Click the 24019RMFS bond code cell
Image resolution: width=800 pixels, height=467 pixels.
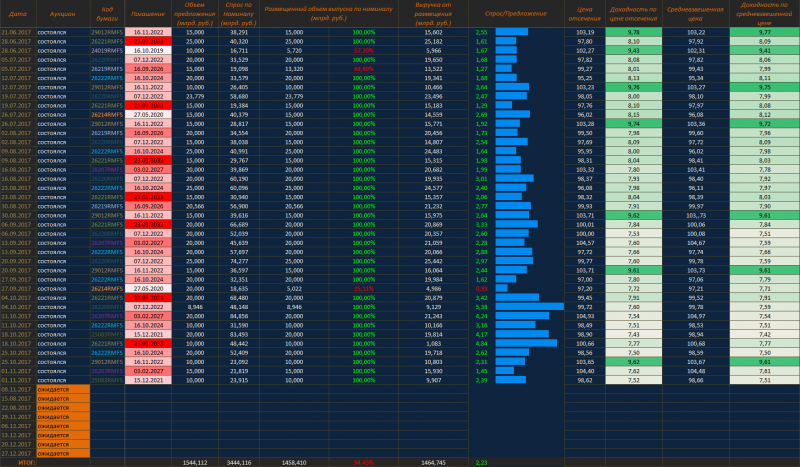(x=107, y=50)
